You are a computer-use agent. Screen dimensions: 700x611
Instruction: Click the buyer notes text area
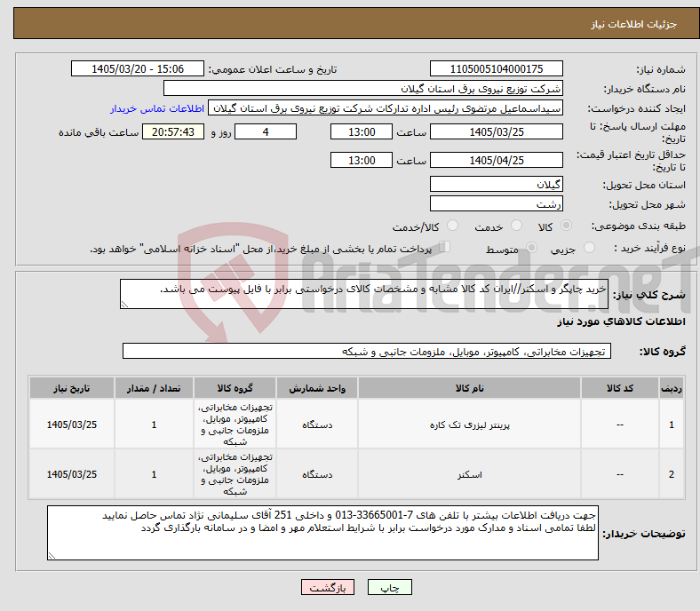pos(322,533)
